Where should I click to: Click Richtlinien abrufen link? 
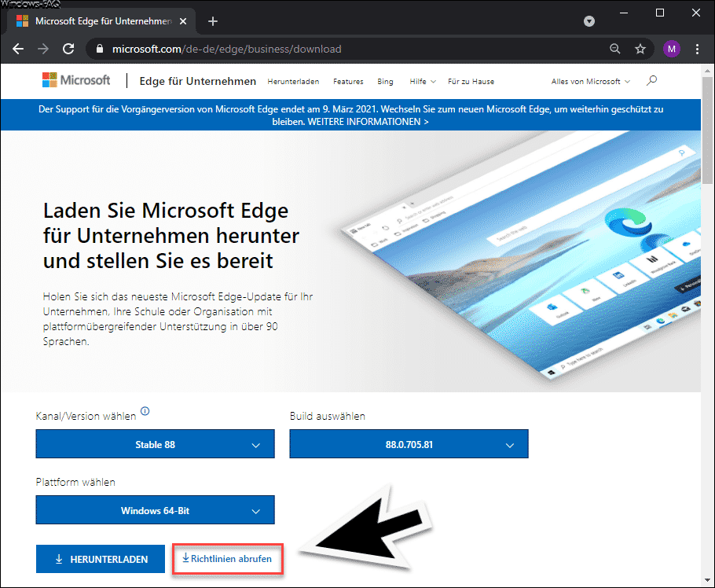(x=227, y=559)
